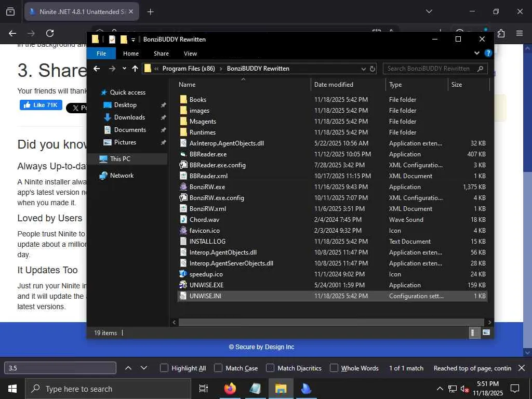
Task: Select the favicon.ico file icon
Action: pyautogui.click(x=183, y=230)
